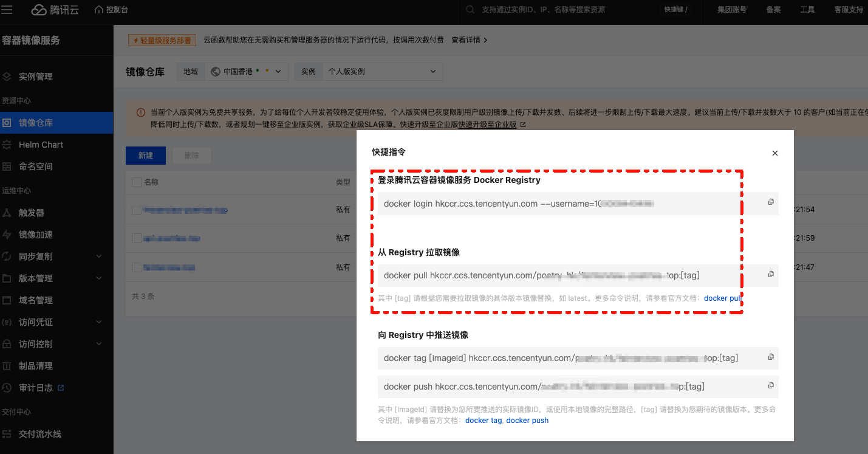Check the third repository row checkbox
Viewport: 868px width, 454px height.
[x=137, y=267]
